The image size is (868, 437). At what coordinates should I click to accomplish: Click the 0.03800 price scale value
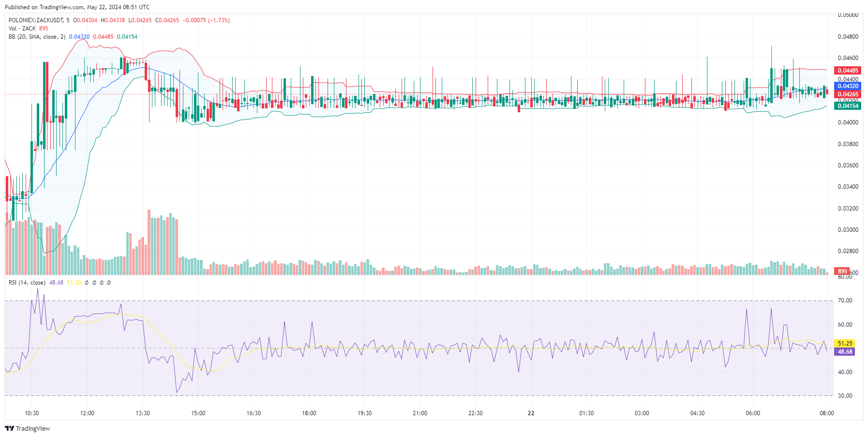[848, 144]
